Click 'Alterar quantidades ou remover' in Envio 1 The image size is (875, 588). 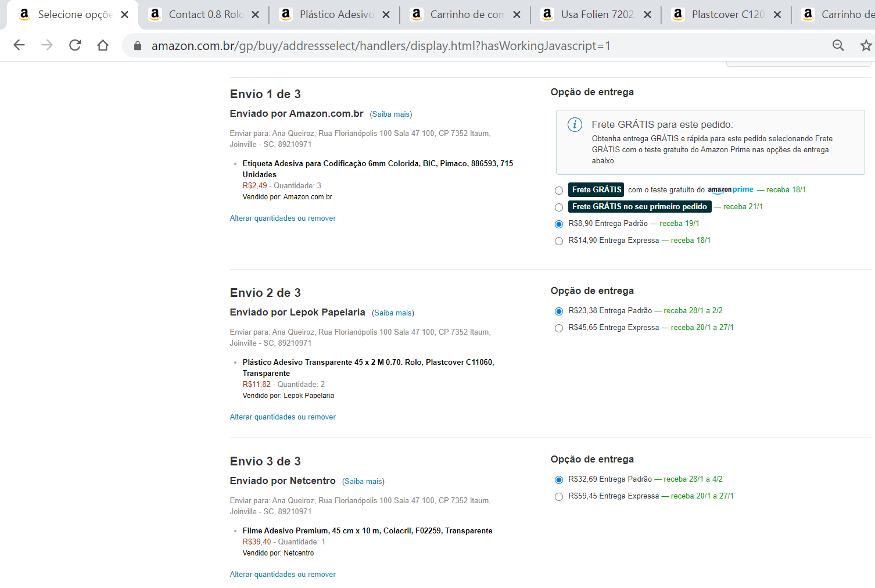coord(283,218)
